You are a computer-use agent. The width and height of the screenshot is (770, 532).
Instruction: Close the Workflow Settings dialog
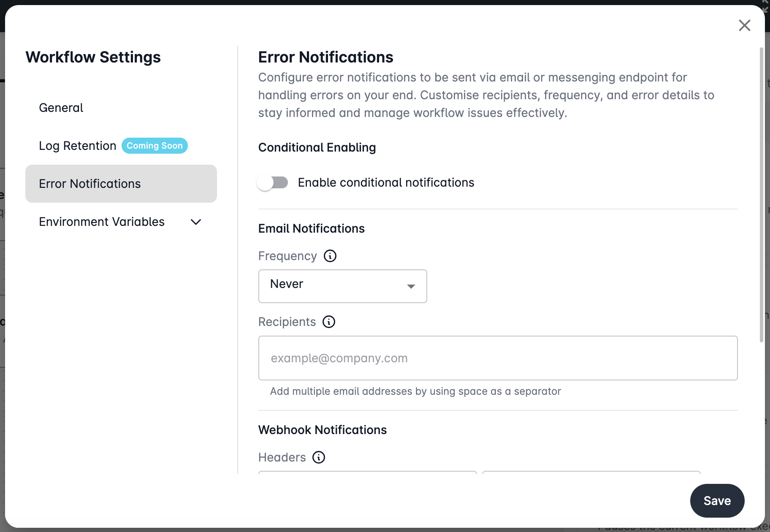(744, 25)
